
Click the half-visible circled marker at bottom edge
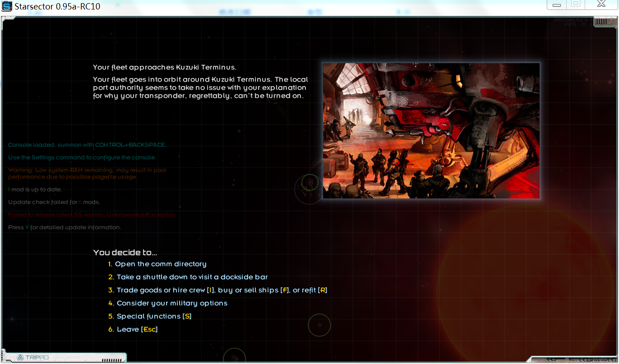coord(235,356)
